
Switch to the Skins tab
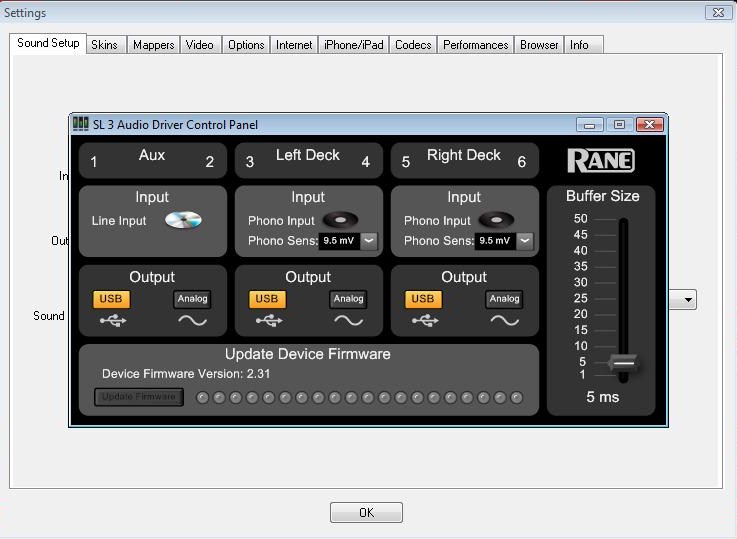(104, 45)
